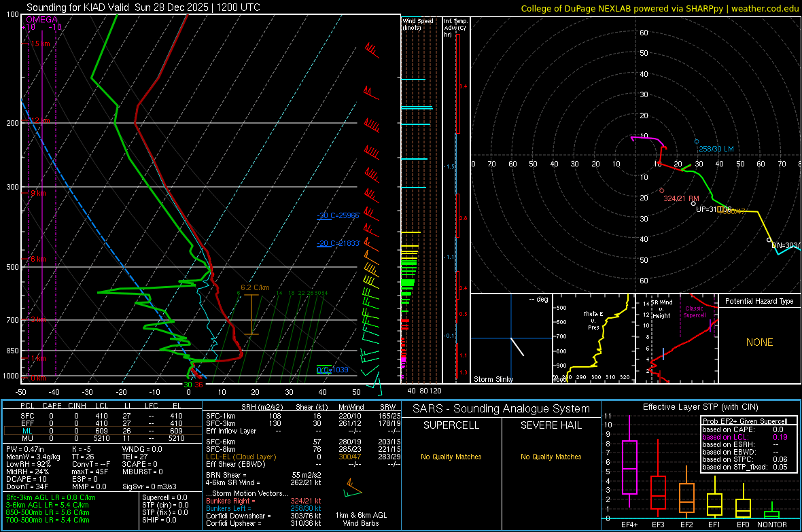Click the sounding title for KIAD
This screenshot has height=532, width=802.
point(143,7)
